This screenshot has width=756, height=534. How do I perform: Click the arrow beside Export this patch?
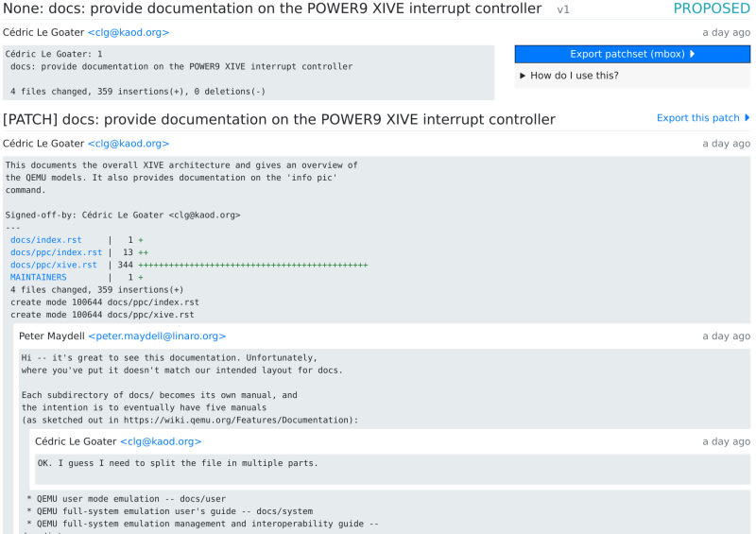pyautogui.click(x=747, y=118)
